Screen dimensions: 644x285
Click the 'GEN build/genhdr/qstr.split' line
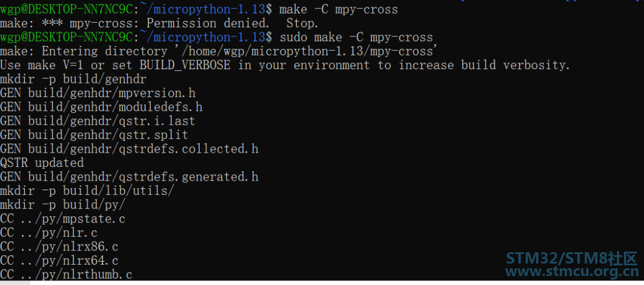tap(94, 135)
